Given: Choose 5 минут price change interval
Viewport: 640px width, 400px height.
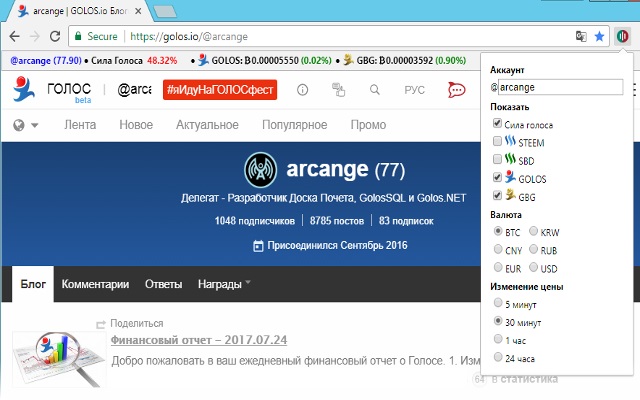Looking at the screenshot, I should [x=498, y=303].
